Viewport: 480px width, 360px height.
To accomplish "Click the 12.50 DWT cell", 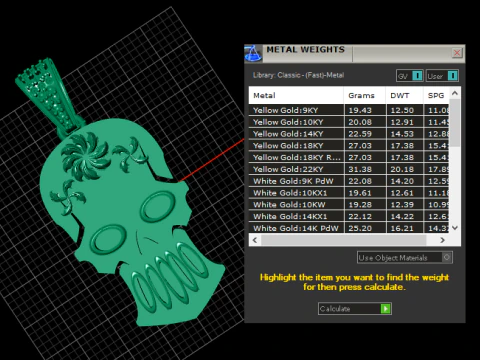I will click(x=405, y=110).
